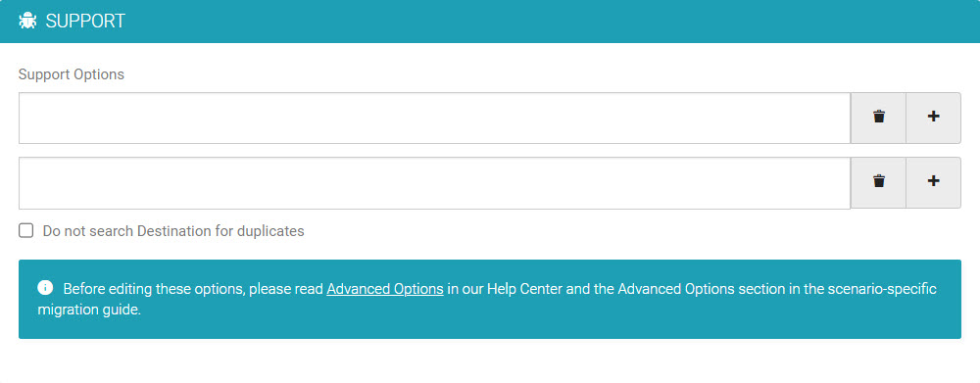
Task: Collapse the SUPPORT section header
Action: (490, 22)
